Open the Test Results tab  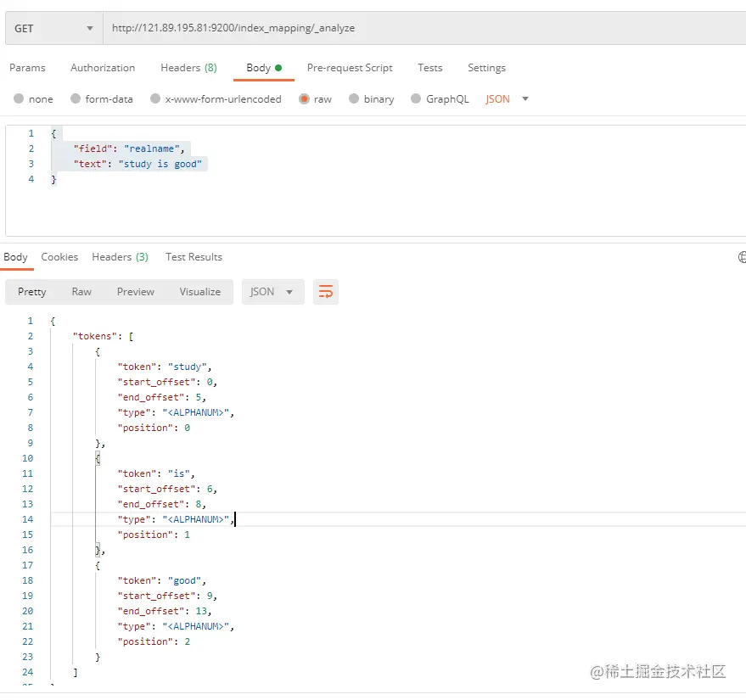point(194,257)
